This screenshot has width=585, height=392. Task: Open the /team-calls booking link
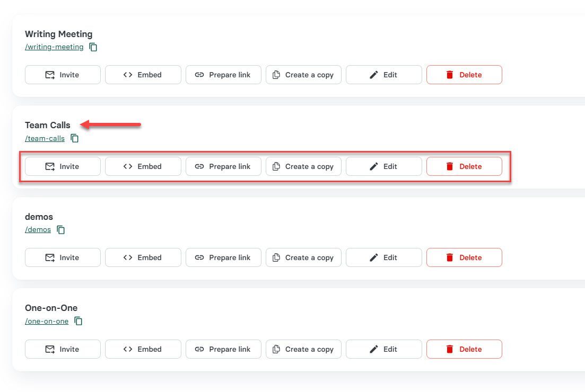click(45, 138)
